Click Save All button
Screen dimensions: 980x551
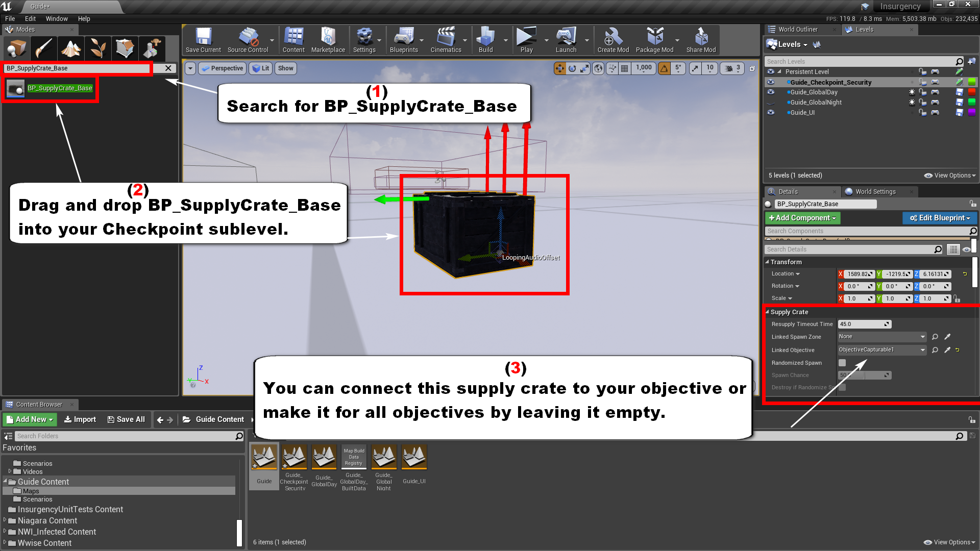[x=126, y=419]
